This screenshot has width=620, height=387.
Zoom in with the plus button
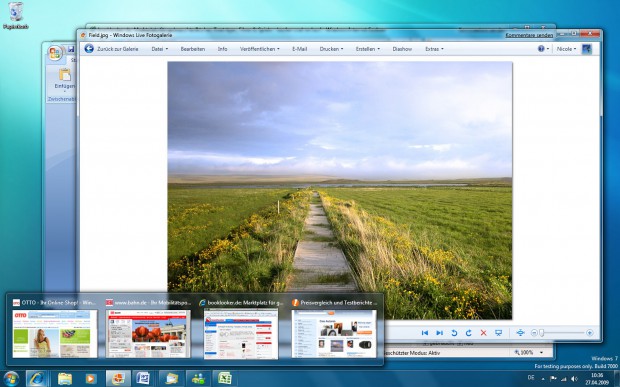(590, 333)
